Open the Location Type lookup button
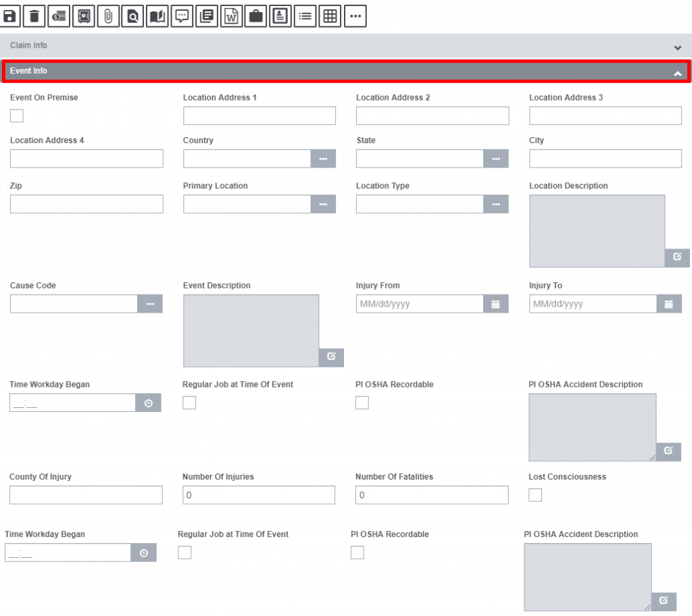Screen dimensions: 692x616 tap(496, 204)
